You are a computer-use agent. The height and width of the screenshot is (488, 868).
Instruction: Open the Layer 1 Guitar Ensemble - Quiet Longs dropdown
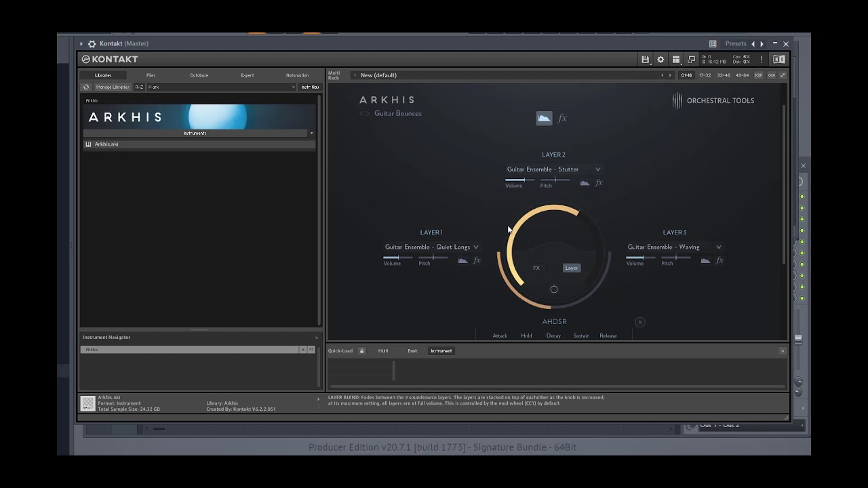point(432,247)
